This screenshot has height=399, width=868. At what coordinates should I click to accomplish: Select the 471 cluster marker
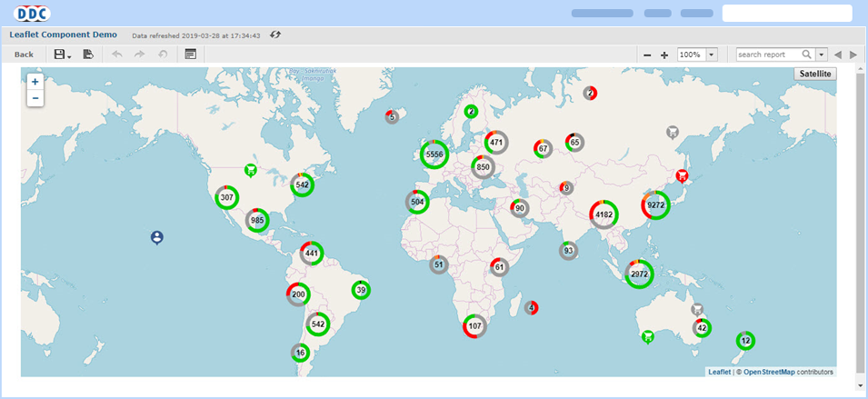point(496,143)
